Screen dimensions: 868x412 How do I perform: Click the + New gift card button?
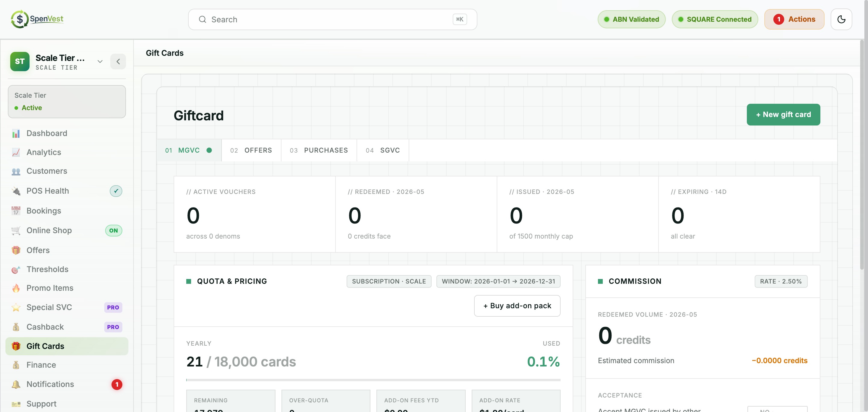(783, 115)
